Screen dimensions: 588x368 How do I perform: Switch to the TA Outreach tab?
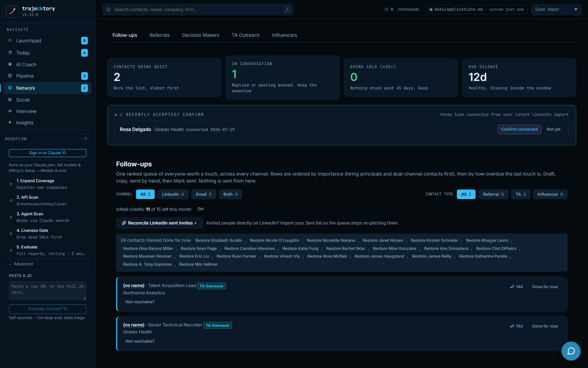246,35
